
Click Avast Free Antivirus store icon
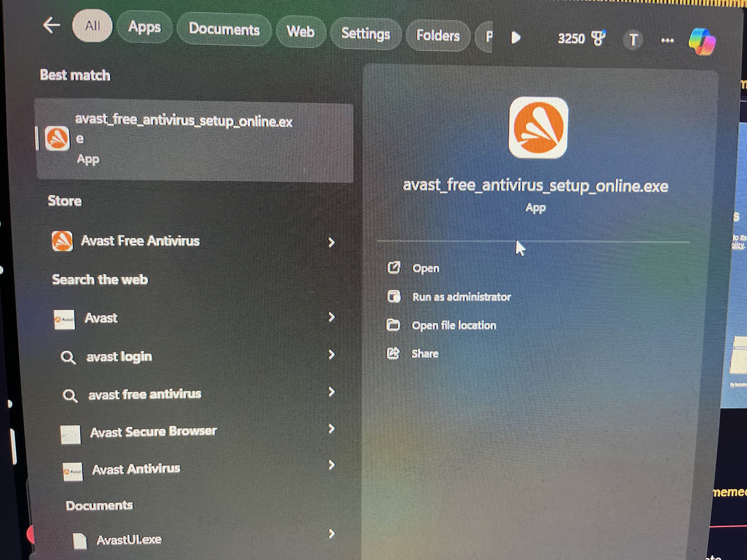(62, 241)
